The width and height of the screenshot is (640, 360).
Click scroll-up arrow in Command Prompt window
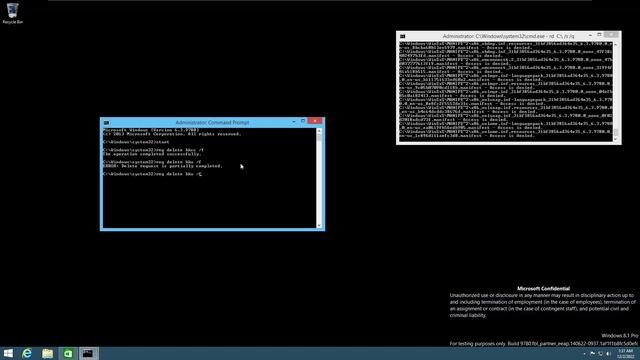[319, 131]
